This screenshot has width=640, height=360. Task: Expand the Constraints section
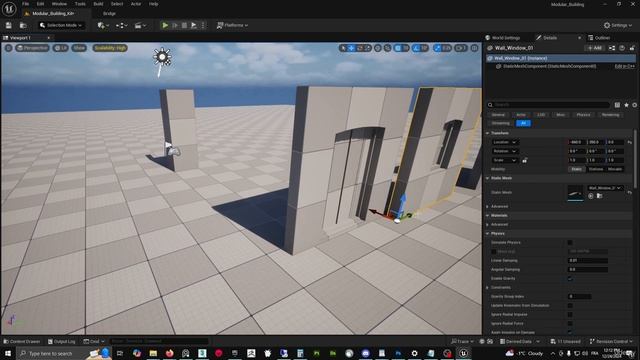click(487, 287)
